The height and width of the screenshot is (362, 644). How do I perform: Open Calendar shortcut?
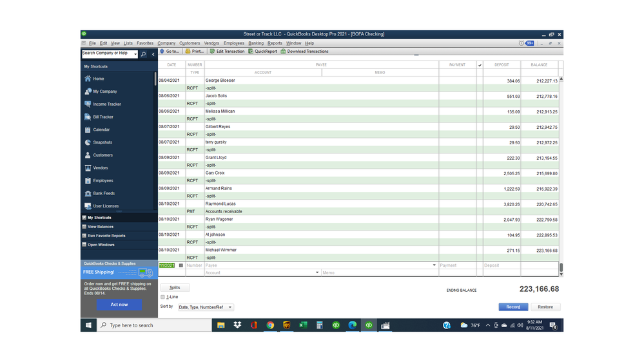97,129
